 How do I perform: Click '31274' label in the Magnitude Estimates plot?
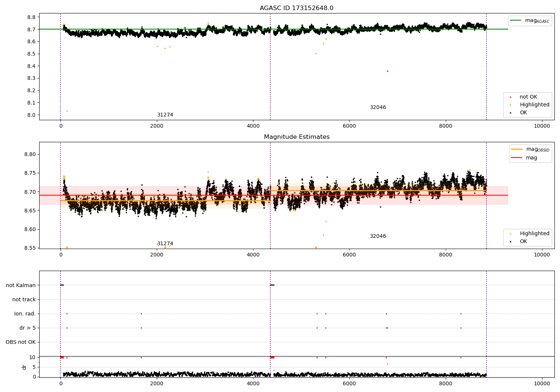coord(165,244)
